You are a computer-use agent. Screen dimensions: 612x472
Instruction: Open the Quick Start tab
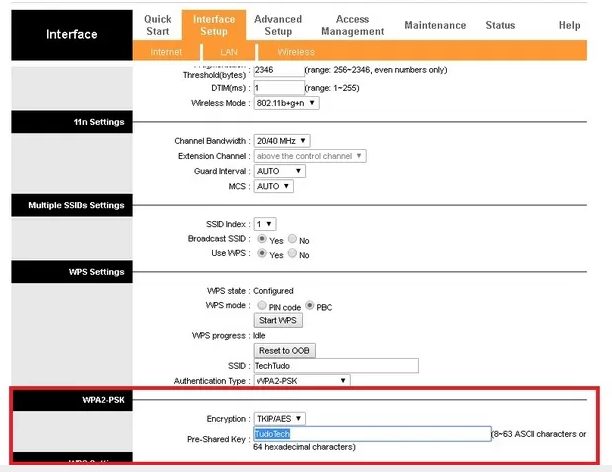[x=158, y=25]
